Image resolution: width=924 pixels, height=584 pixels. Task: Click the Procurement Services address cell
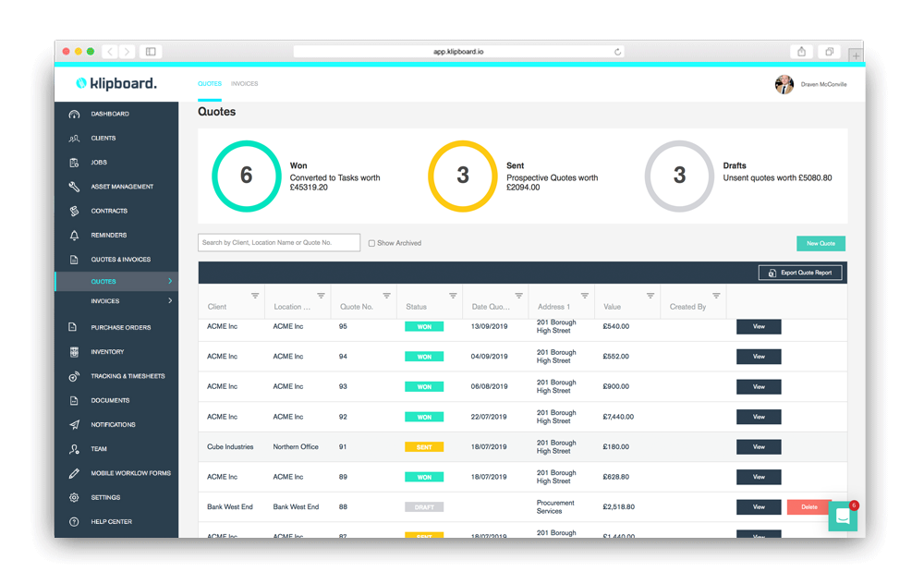[x=555, y=506]
